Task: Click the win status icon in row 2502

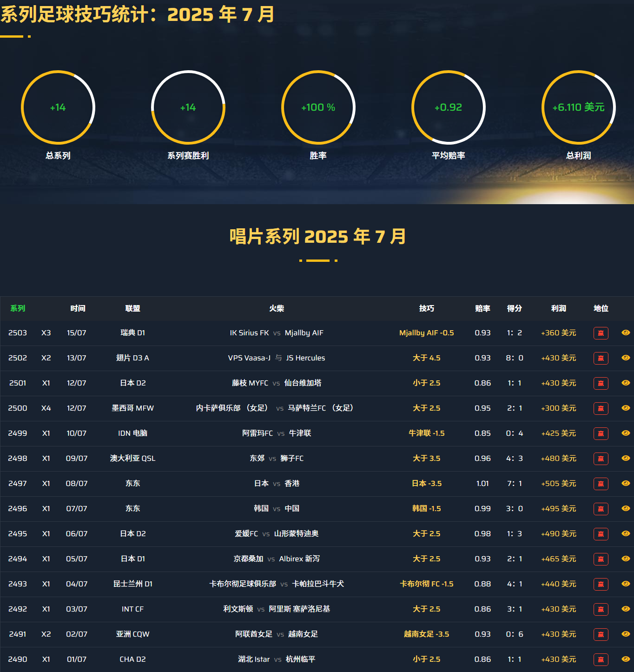Action: click(601, 358)
